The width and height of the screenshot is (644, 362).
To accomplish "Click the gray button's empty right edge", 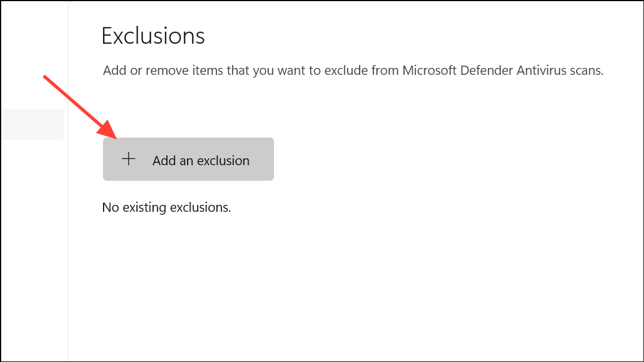I will [x=263, y=159].
